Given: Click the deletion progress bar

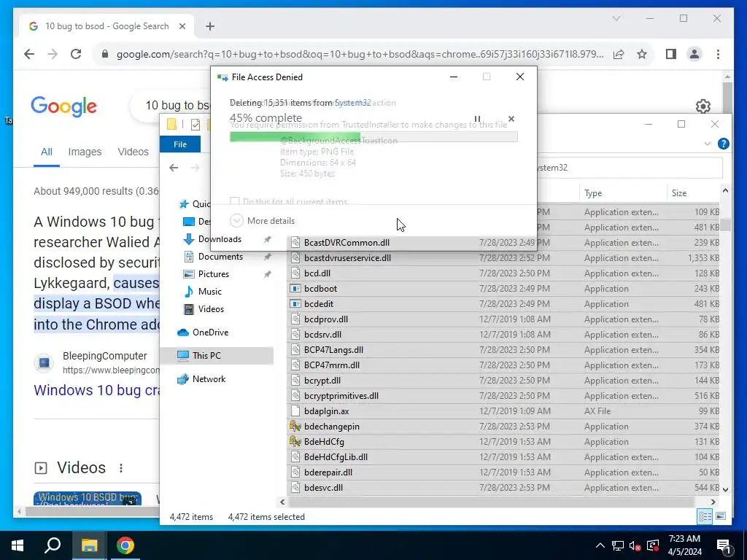Looking at the screenshot, I should [373, 137].
